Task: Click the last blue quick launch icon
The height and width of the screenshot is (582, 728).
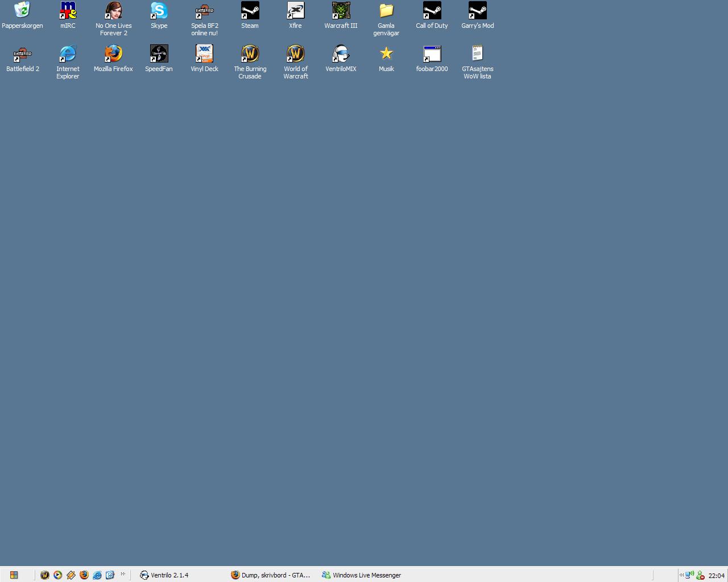Action: pos(110,575)
